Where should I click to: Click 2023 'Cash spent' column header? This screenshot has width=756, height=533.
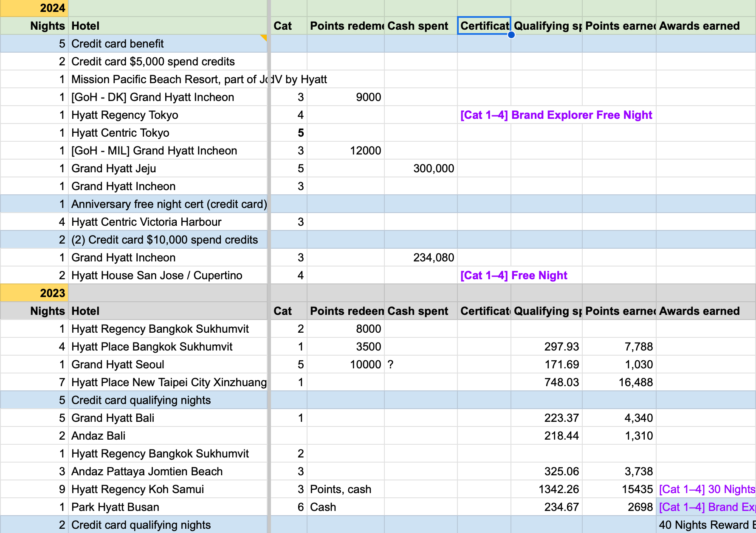tap(421, 311)
